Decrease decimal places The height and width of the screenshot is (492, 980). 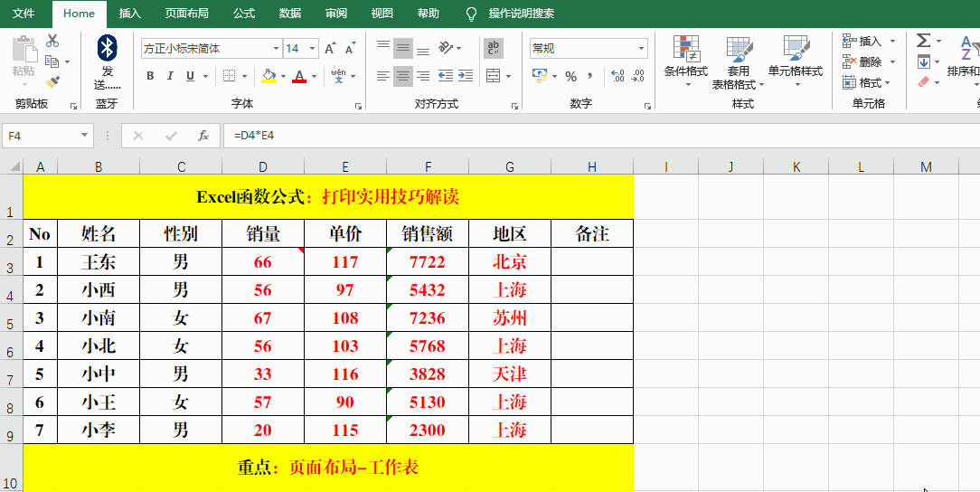coord(638,76)
